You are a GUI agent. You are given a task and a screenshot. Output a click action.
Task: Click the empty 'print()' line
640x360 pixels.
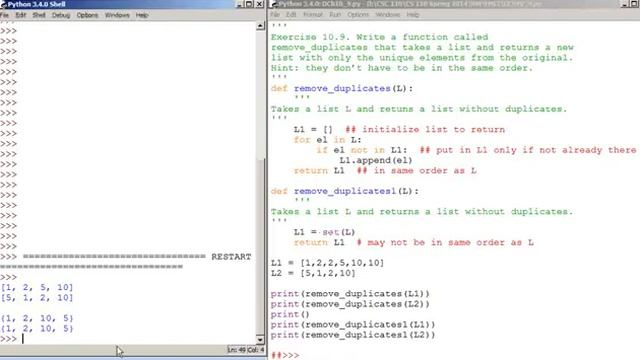point(290,314)
